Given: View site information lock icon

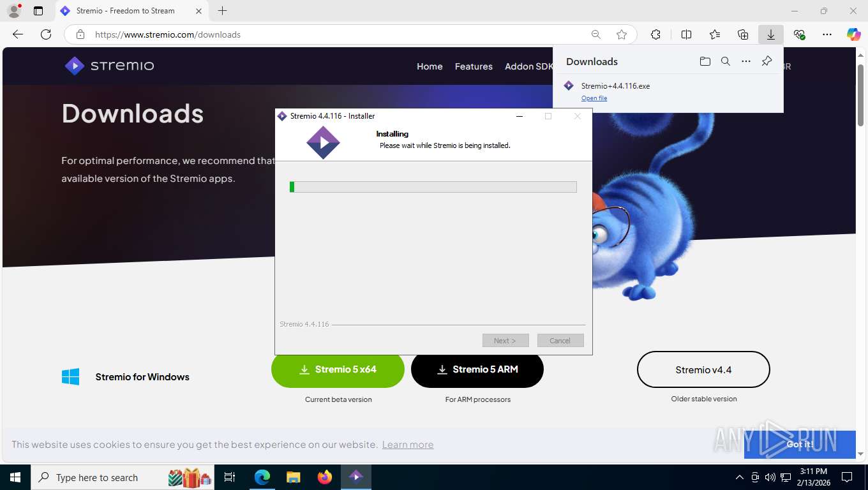Looking at the screenshot, I should [80, 34].
